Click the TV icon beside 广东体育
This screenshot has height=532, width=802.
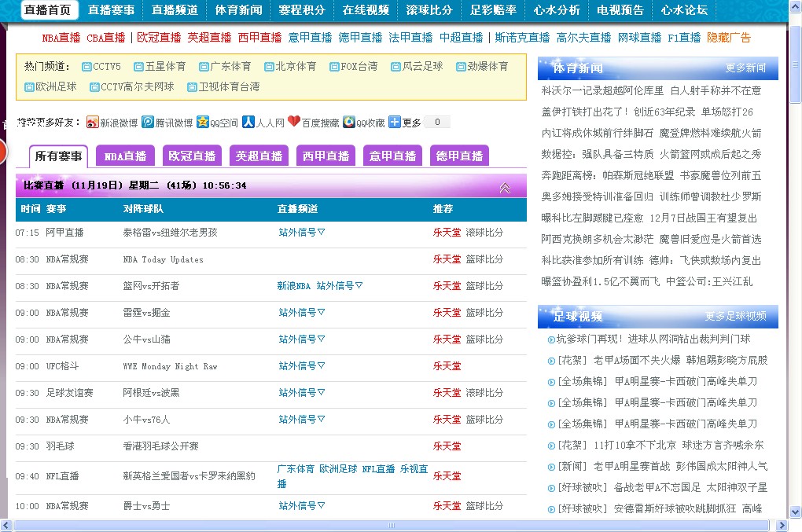click(x=204, y=67)
